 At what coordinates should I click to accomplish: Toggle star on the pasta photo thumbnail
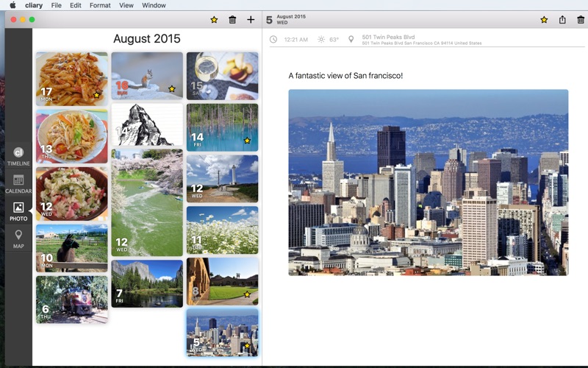(x=96, y=95)
